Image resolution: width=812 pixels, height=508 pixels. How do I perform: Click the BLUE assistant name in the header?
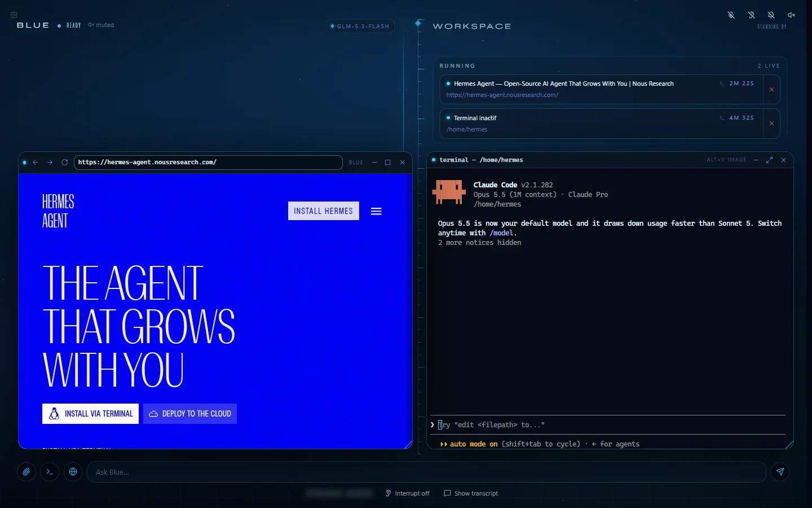tap(33, 25)
